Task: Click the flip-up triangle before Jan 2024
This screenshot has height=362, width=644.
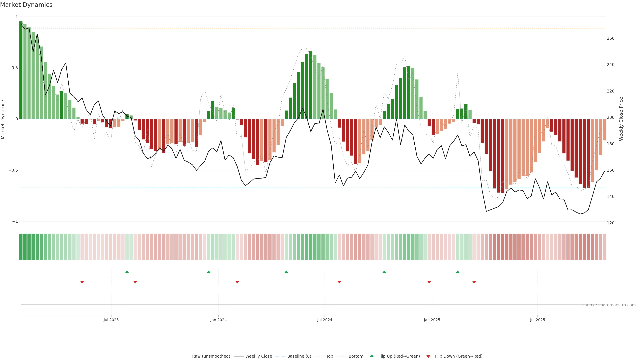Action: 209,272
